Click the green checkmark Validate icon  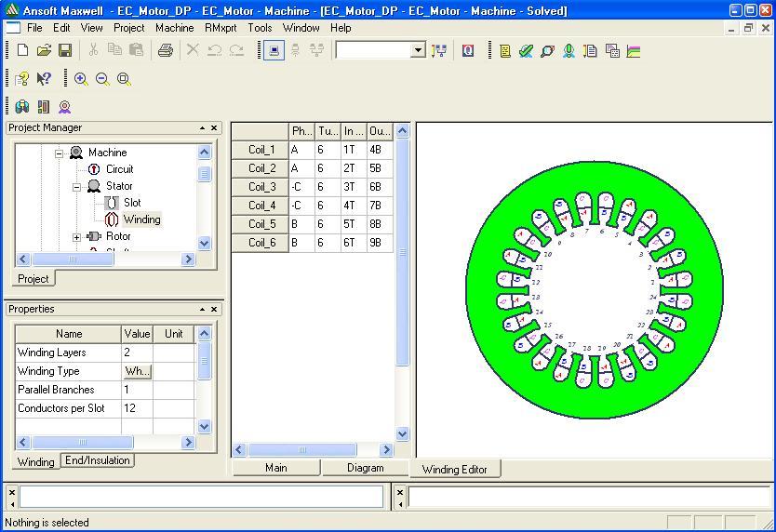526,50
